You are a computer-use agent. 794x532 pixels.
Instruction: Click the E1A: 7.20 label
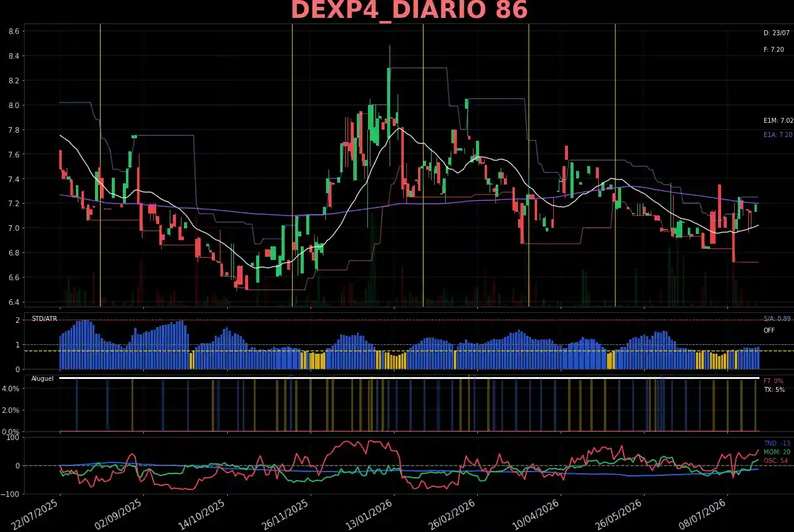coord(778,135)
